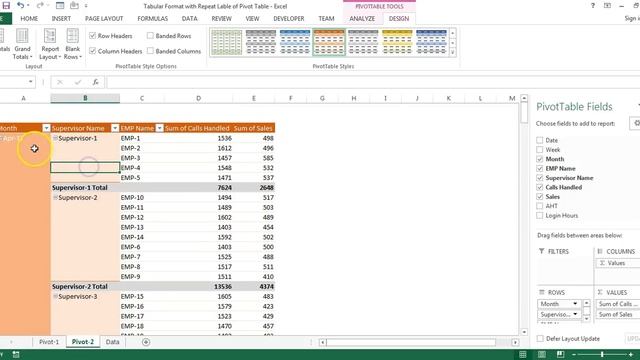The image size is (640, 360).
Task: Select column B header
Action: [x=85, y=98]
